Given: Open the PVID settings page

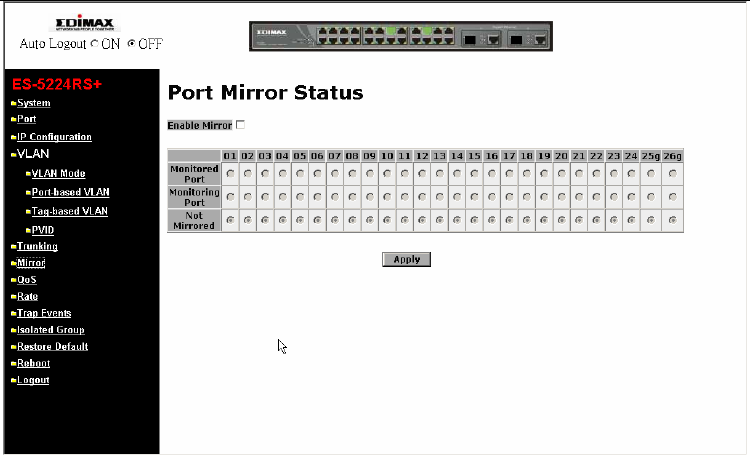Looking at the screenshot, I should click(43, 230).
